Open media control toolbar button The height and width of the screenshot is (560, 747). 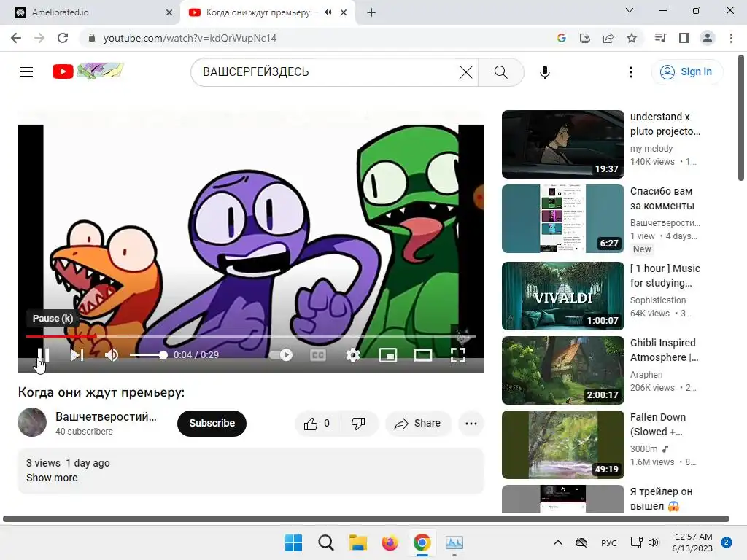[x=660, y=38]
